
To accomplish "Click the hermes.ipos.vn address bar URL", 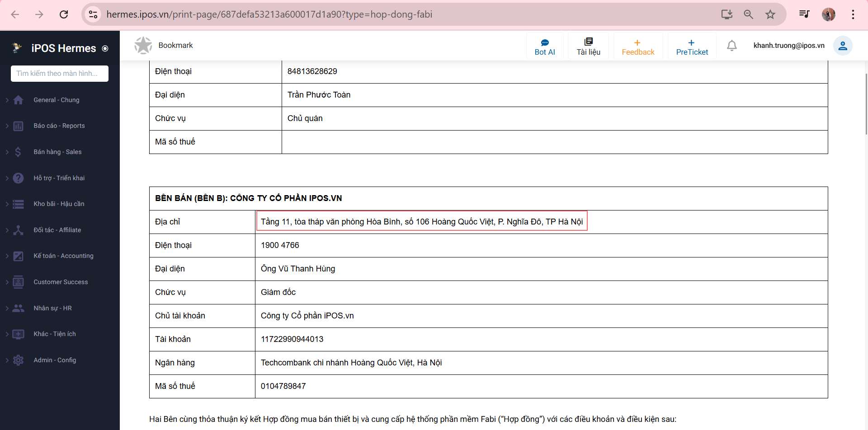I will point(269,14).
